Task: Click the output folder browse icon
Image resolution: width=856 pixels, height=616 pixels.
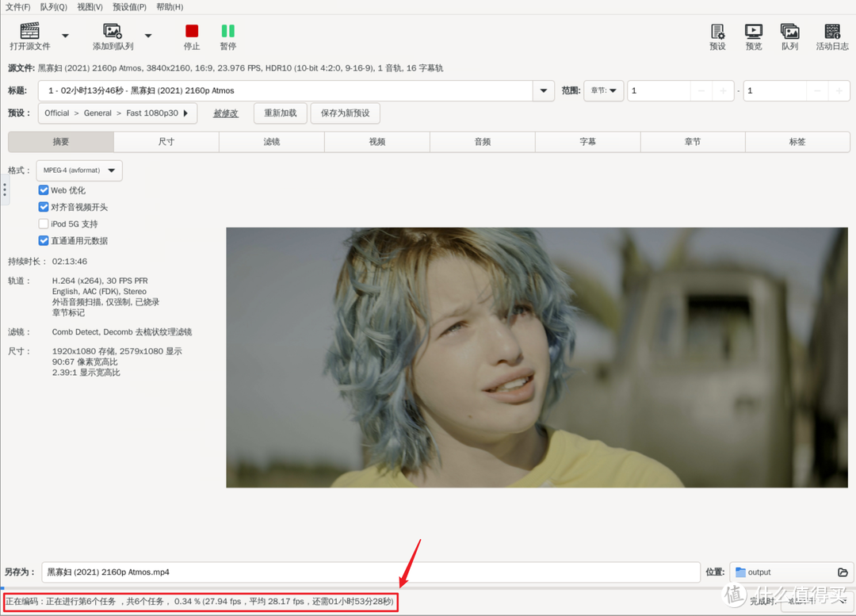Action: (843, 572)
